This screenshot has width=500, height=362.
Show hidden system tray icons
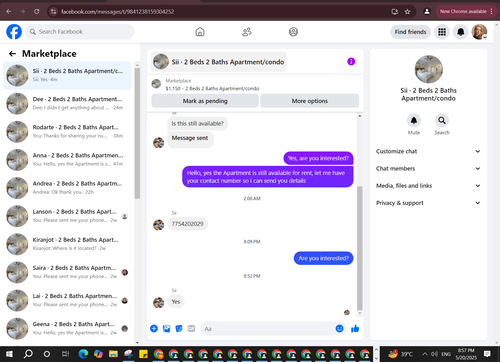(x=425, y=354)
